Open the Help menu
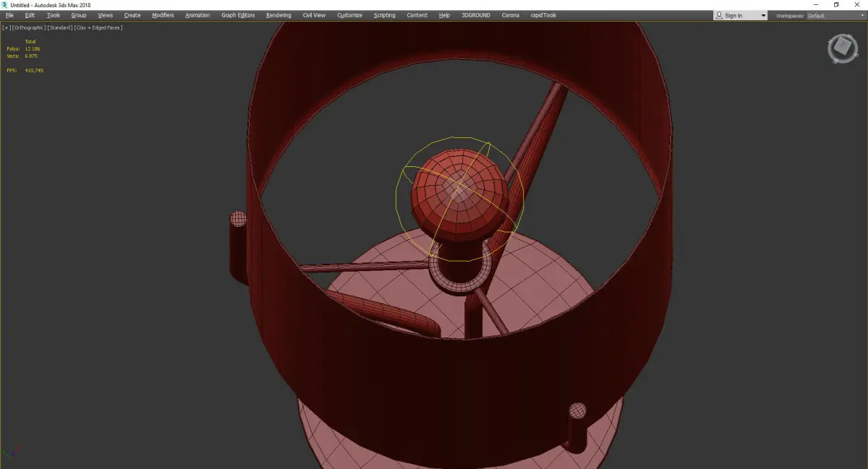Viewport: 868px width, 469px height. tap(444, 15)
